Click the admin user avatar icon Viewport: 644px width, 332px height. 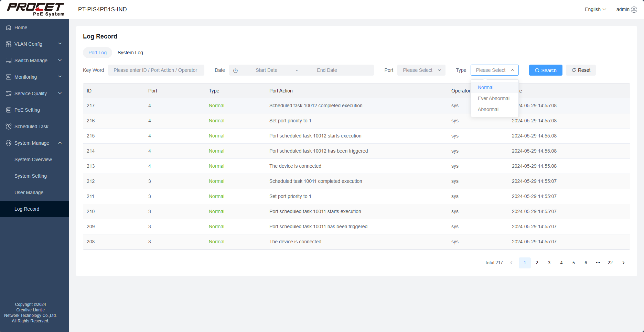coord(634,10)
